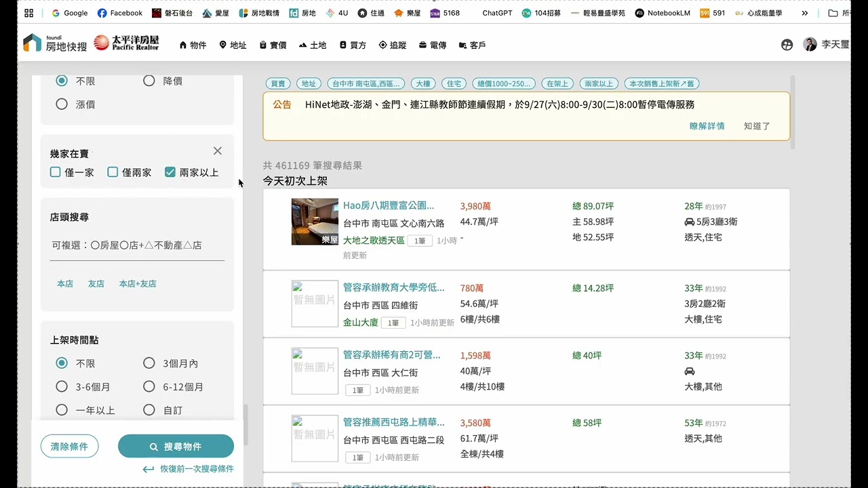Open the Hao房八期 listing thumbnail
This screenshot has width=868, height=488.
tap(315, 222)
